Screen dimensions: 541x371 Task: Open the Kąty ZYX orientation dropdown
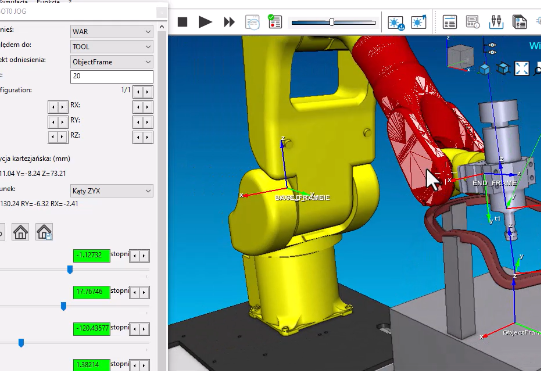pyautogui.click(x=111, y=191)
